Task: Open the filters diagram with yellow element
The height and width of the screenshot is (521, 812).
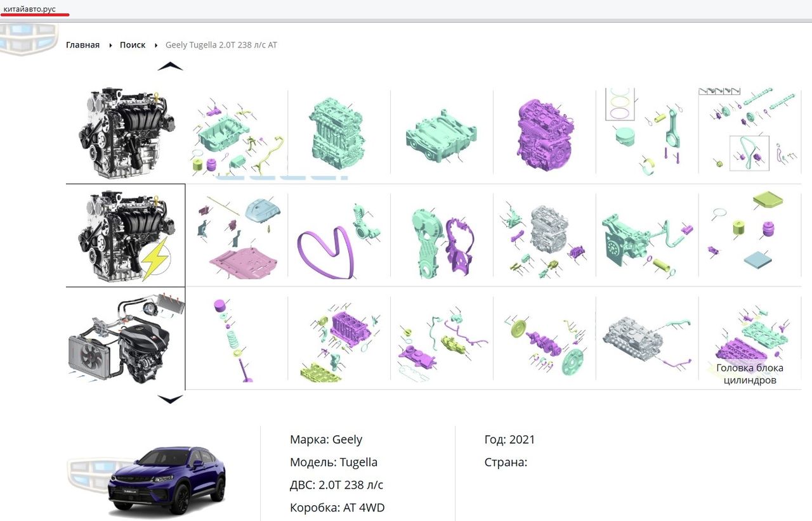Action: pyautogui.click(x=749, y=235)
